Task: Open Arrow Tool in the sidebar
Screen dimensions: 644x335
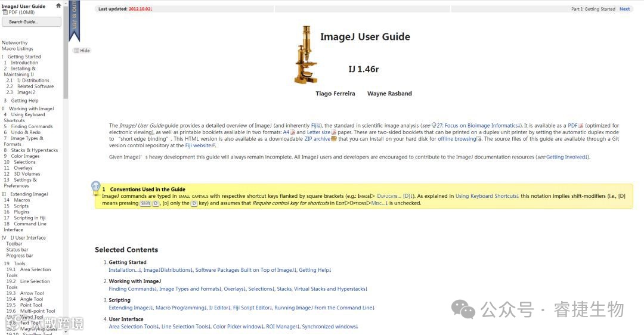Action: click(32, 293)
